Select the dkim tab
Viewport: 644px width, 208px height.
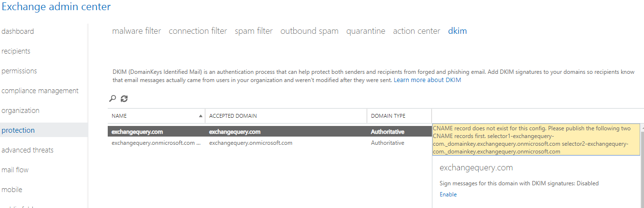click(458, 31)
